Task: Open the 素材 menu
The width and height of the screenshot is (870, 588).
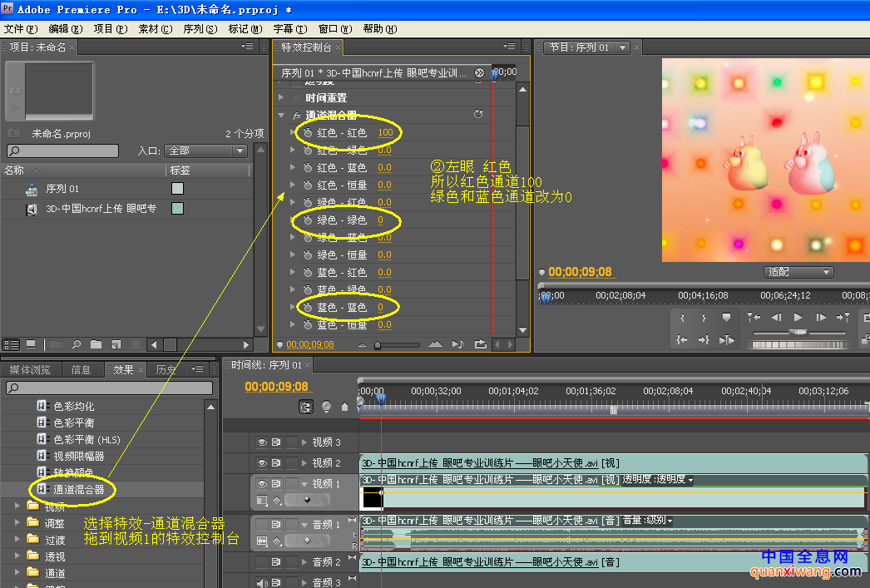Action: 156,29
